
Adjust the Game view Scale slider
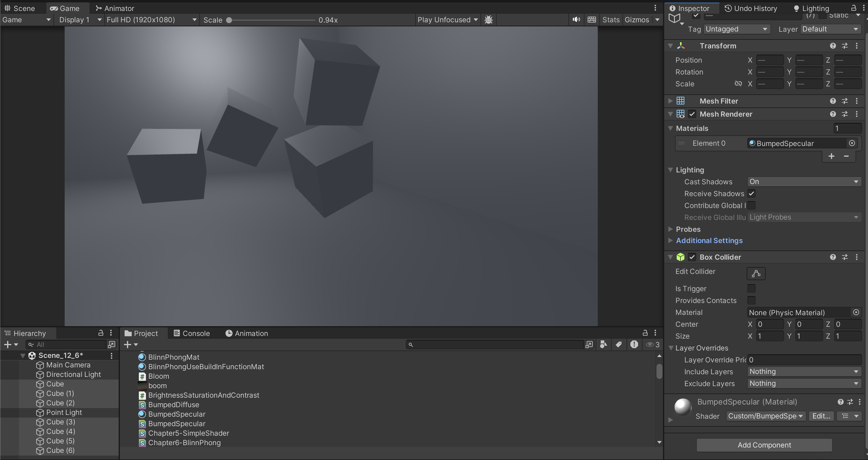229,20
